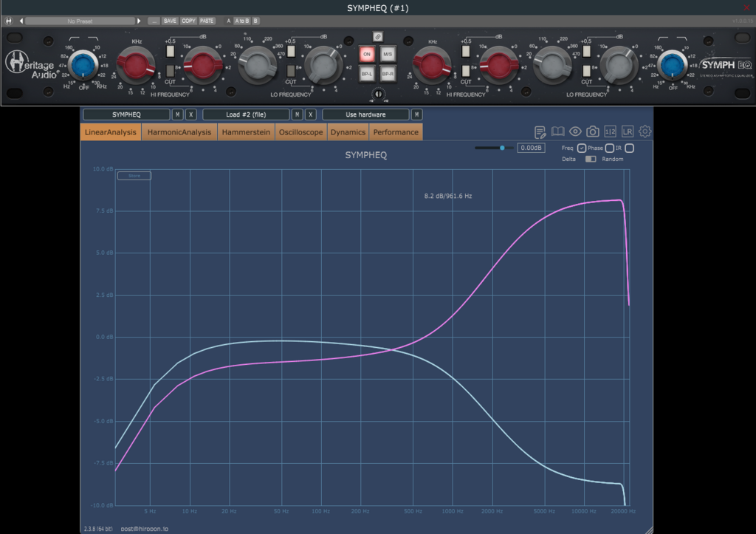Click left channel gray LO FREQUENCY selector knob
Viewport: 756px width, 534px height.
(258, 65)
